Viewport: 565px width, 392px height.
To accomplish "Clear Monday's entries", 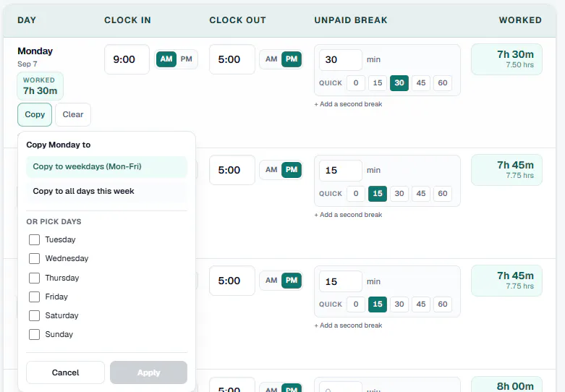I will (x=73, y=114).
